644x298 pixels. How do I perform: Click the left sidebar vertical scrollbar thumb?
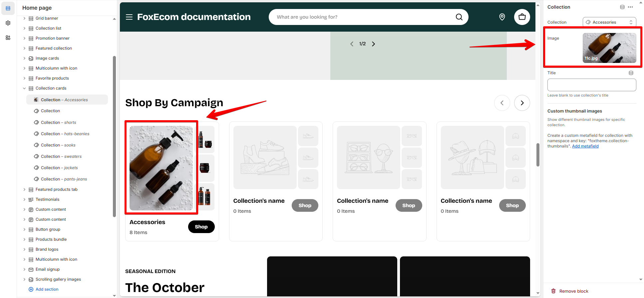click(115, 137)
